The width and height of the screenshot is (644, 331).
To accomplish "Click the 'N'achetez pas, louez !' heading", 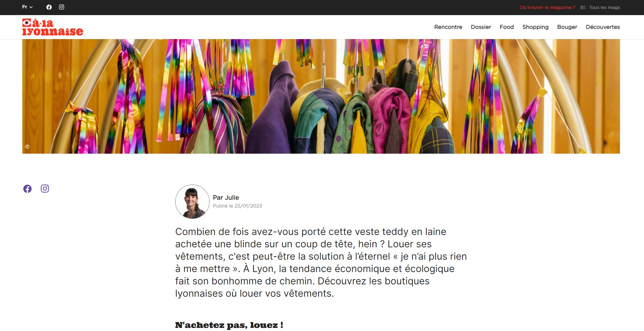I will click(x=229, y=325).
